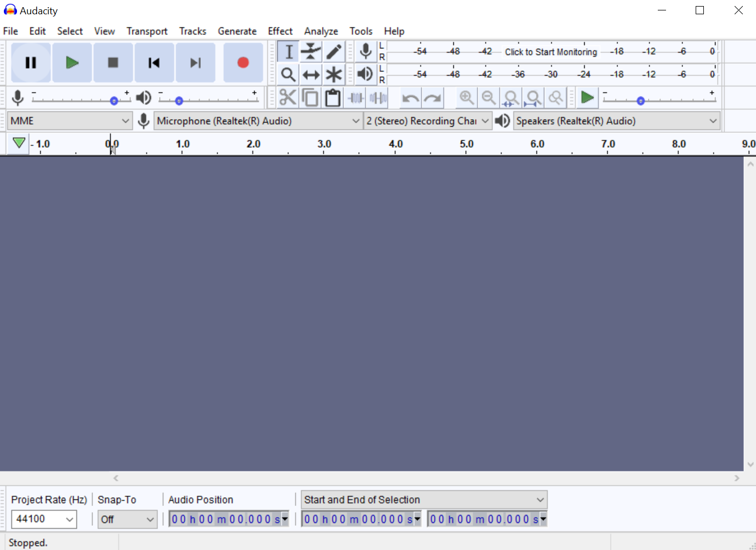Select the Multi-Tool asterisk icon

click(334, 75)
